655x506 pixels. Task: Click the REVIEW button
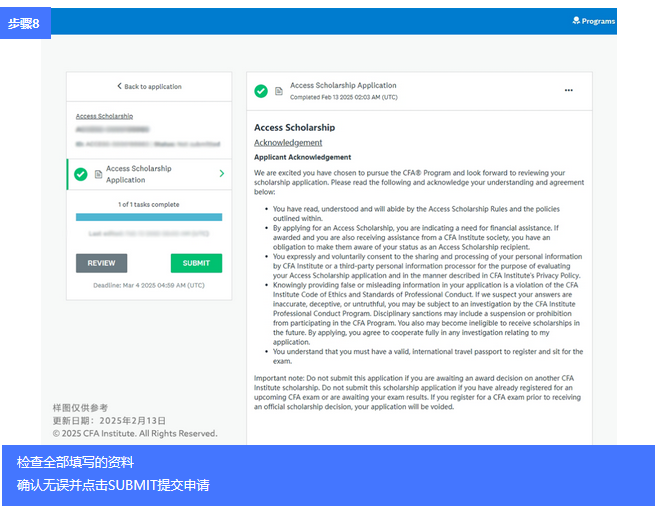[x=102, y=263]
